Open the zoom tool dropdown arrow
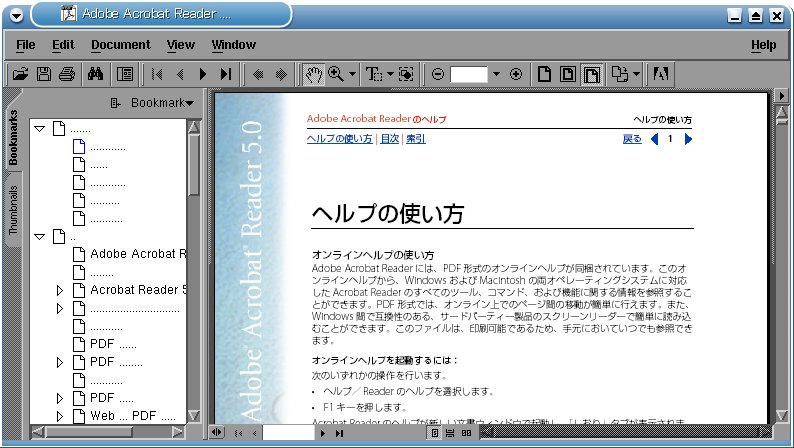 pyautogui.click(x=352, y=74)
